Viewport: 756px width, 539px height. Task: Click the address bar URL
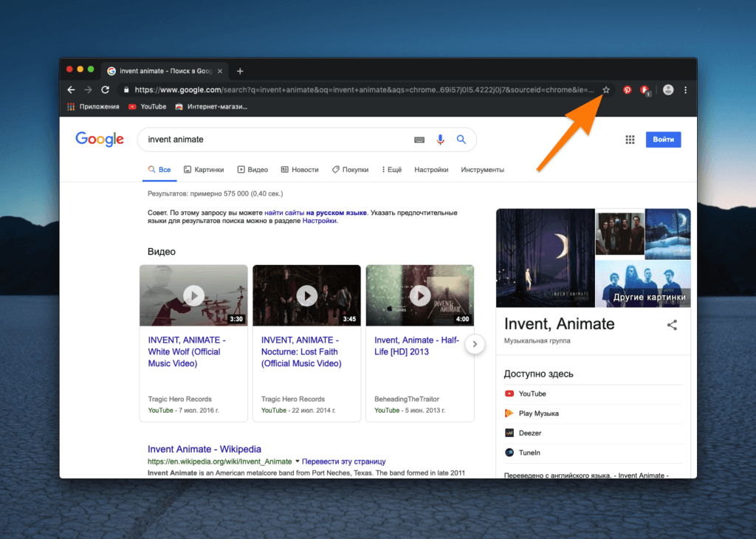(x=364, y=89)
